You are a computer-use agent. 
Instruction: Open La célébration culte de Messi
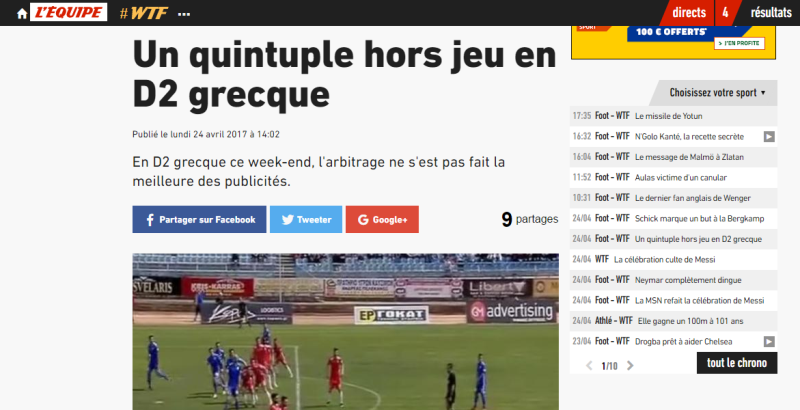(664, 260)
